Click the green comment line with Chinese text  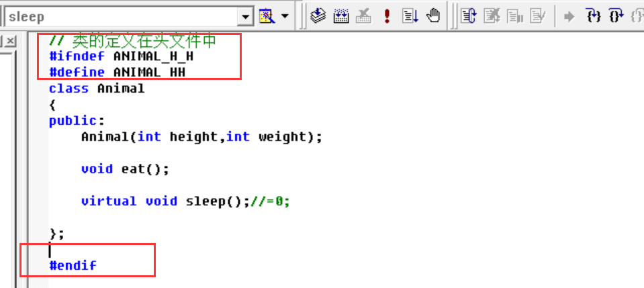tap(132, 41)
